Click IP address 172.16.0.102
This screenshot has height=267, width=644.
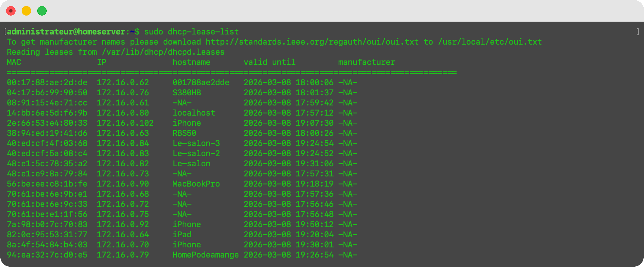[x=125, y=123]
